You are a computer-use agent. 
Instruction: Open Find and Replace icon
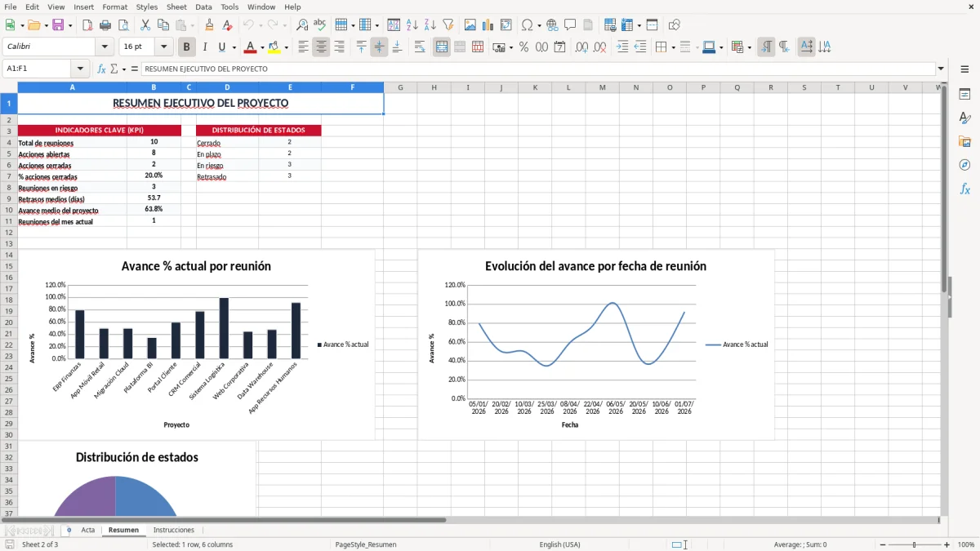302,25
